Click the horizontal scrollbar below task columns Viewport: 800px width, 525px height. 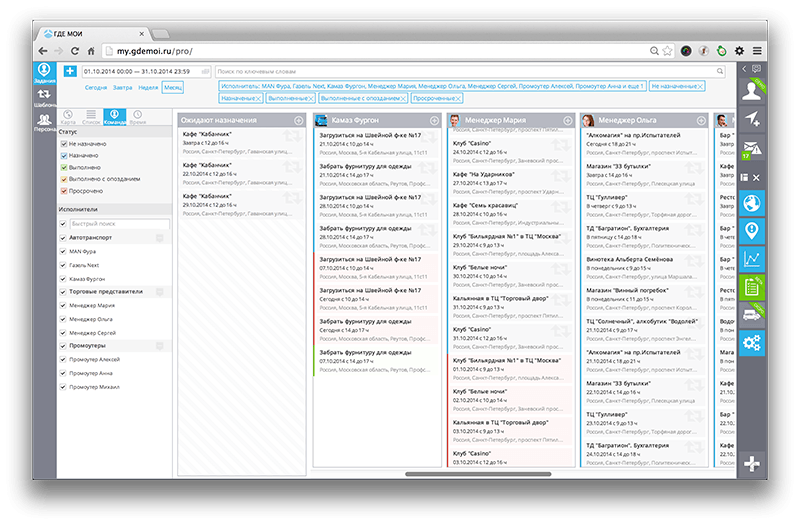pyautogui.click(x=478, y=474)
